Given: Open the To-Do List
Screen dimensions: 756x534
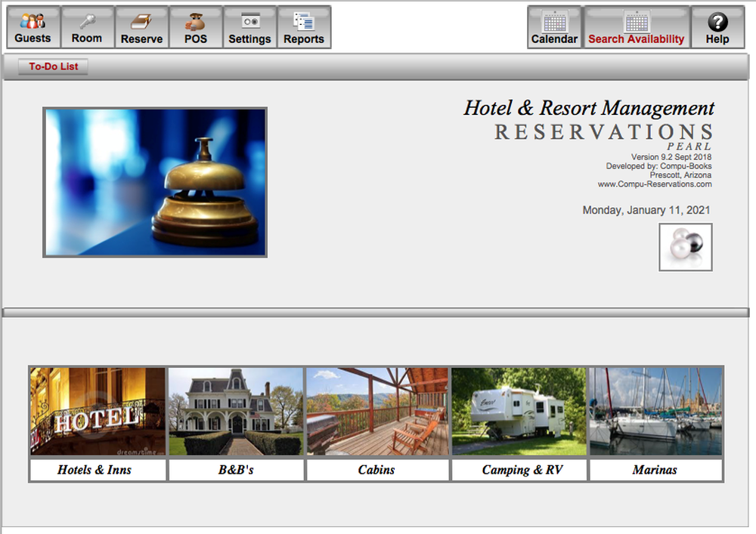Looking at the screenshot, I should click(53, 66).
